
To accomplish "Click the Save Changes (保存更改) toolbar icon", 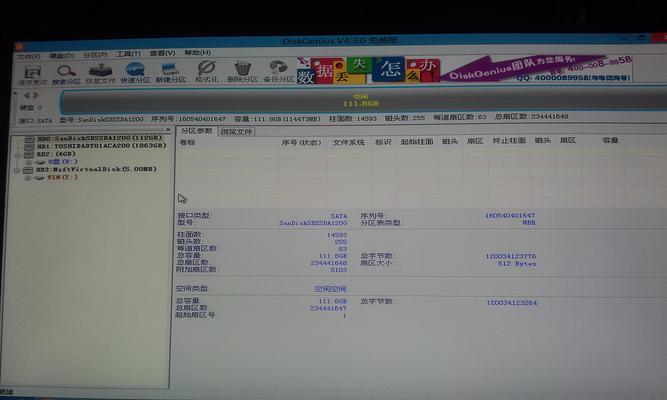I will click(x=33, y=71).
